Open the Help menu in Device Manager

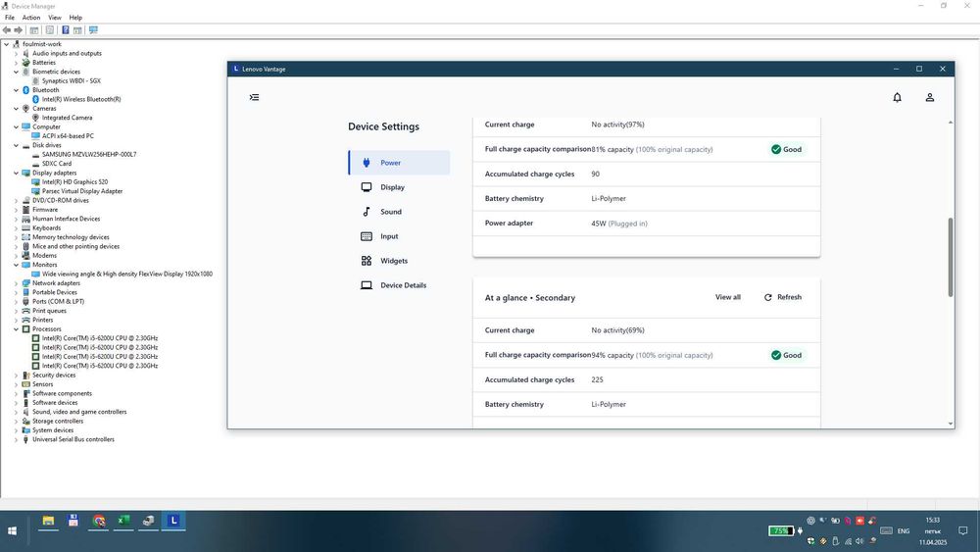pyautogui.click(x=75, y=18)
